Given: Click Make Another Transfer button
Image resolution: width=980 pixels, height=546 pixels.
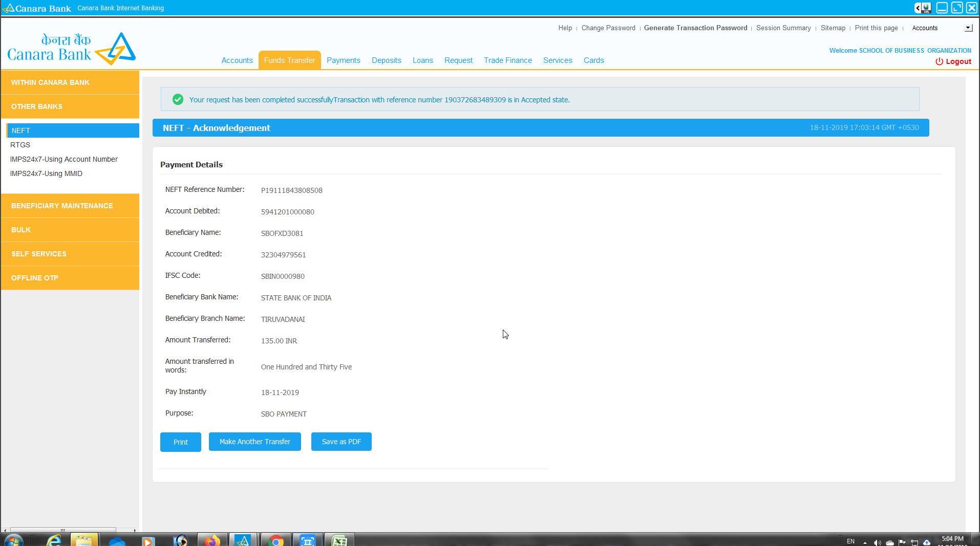Looking at the screenshot, I should [x=255, y=442].
